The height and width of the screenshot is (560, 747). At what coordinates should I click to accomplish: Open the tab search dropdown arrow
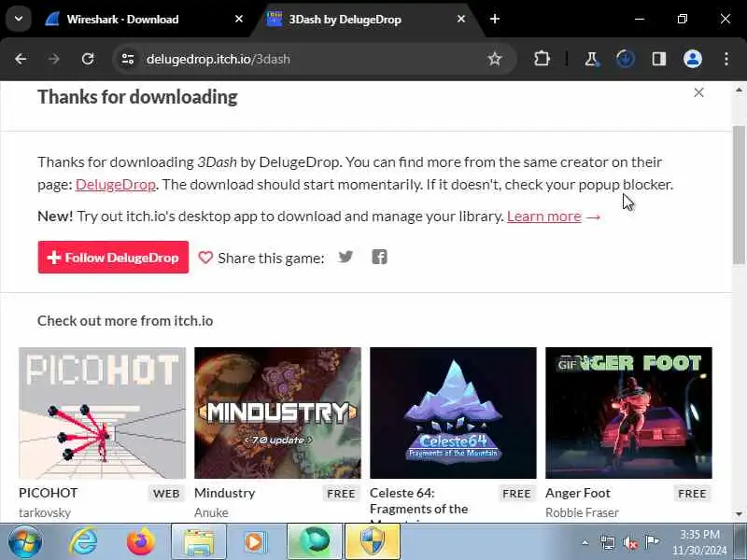[19, 19]
